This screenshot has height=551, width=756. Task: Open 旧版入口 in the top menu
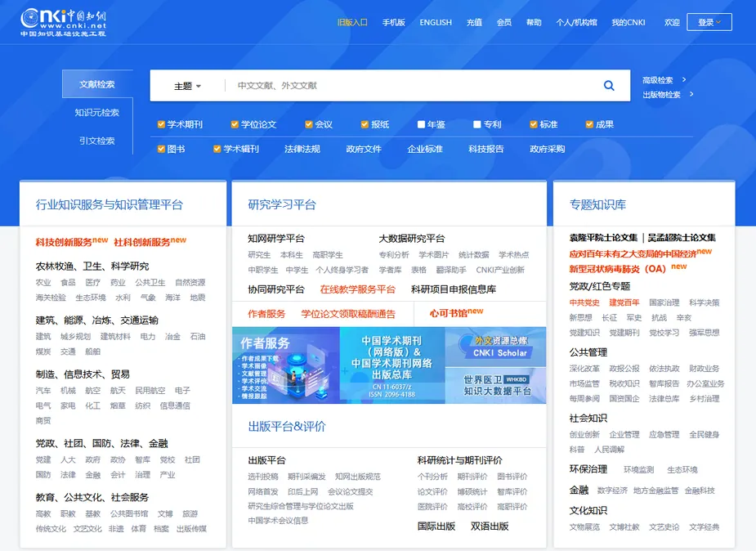[352, 22]
